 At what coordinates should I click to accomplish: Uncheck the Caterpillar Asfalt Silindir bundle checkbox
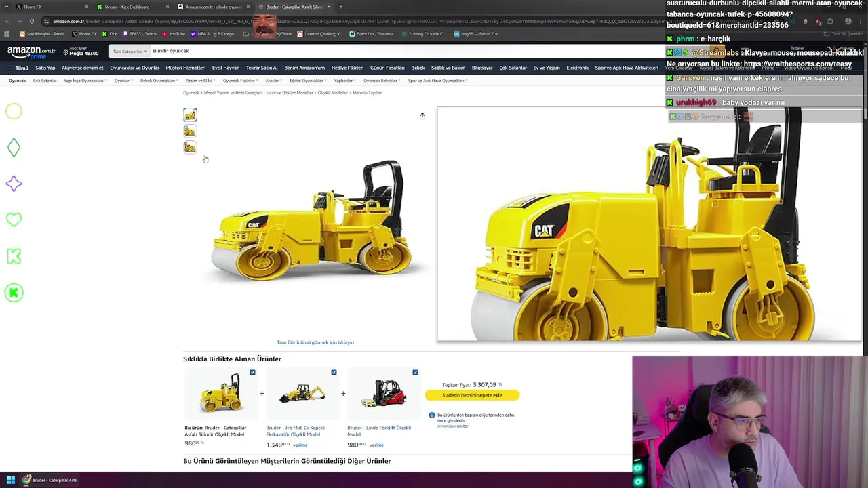click(252, 372)
